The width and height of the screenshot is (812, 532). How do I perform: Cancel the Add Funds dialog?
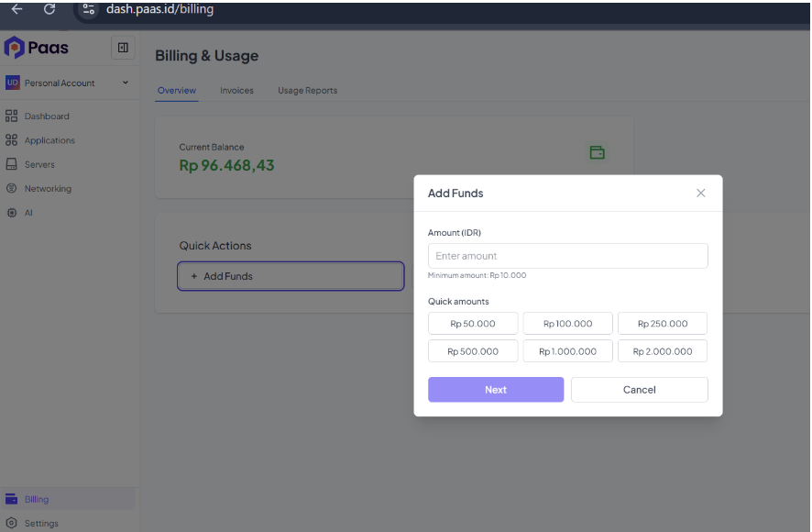pyautogui.click(x=639, y=390)
